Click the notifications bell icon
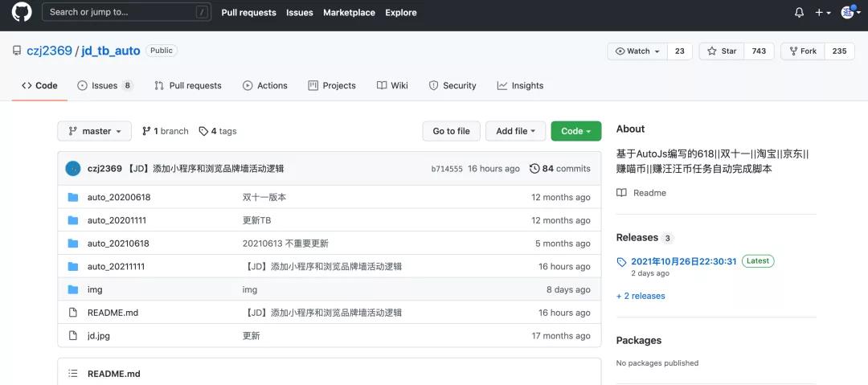 (x=799, y=13)
